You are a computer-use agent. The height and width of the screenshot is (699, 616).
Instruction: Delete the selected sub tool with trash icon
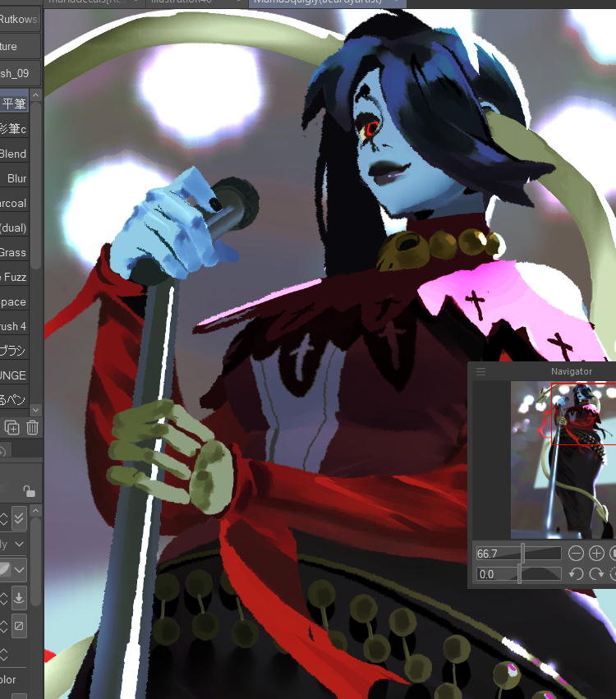32,427
